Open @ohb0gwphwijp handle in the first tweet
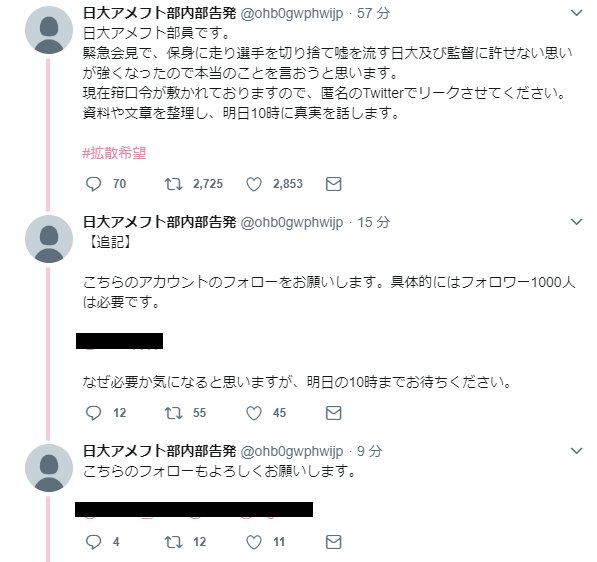Viewport: 597px width, 562px height. click(x=292, y=14)
